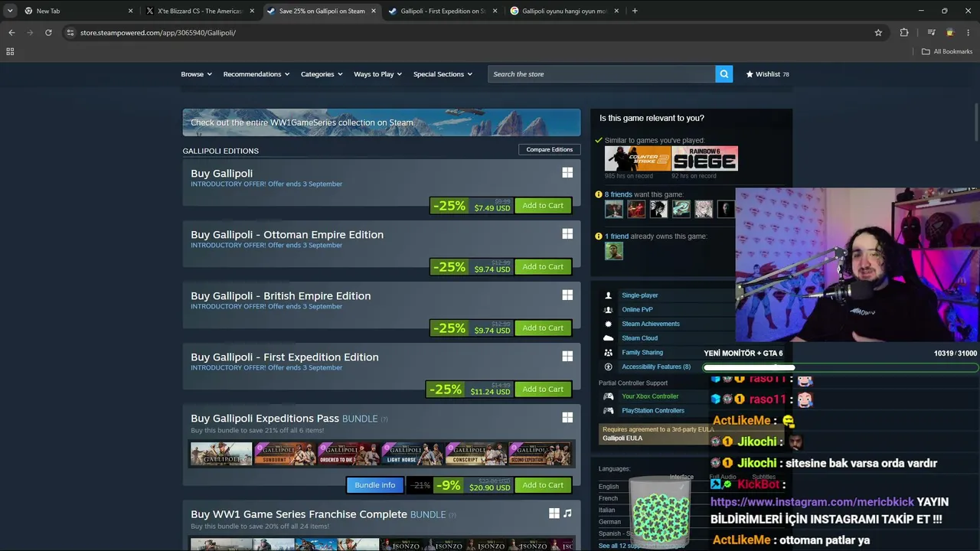Click the music note icon on Franchise Complete bundle

567,514
